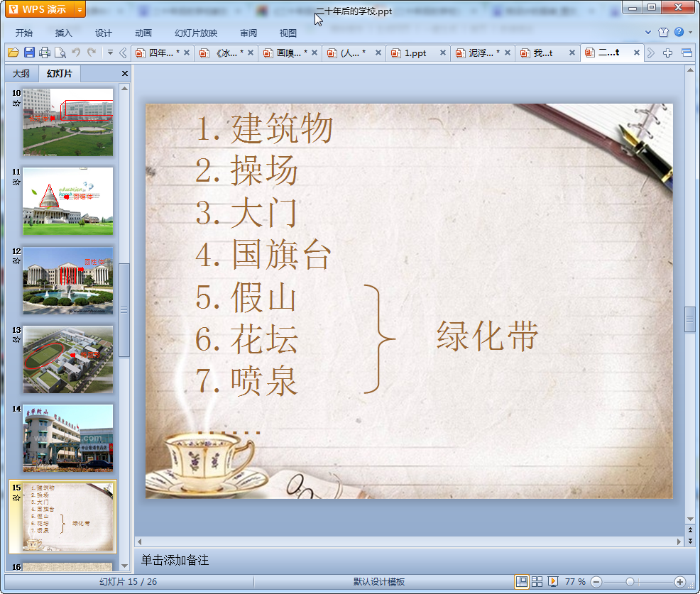
Task: Select slide 12 thumbnail in the panel
Action: pos(67,280)
